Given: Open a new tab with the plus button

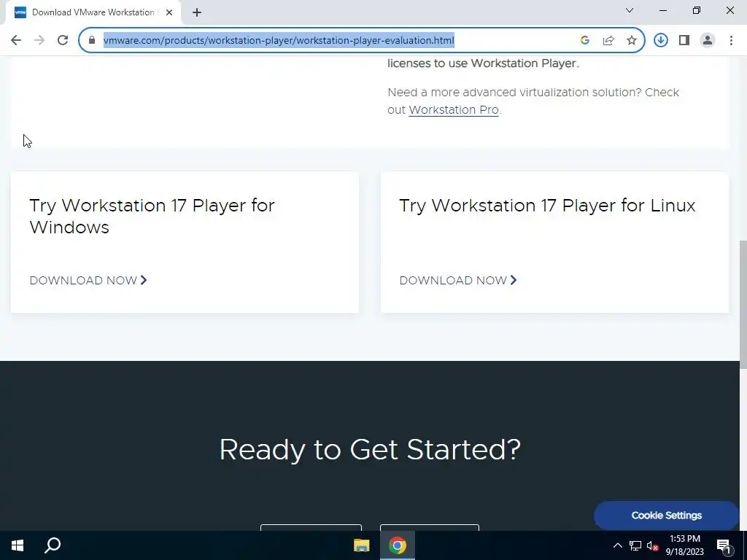Looking at the screenshot, I should click(x=197, y=12).
